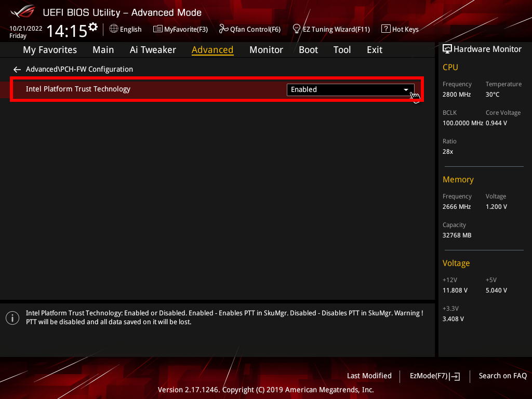Open the Monitor tab
The height and width of the screenshot is (399, 532).
pos(266,50)
